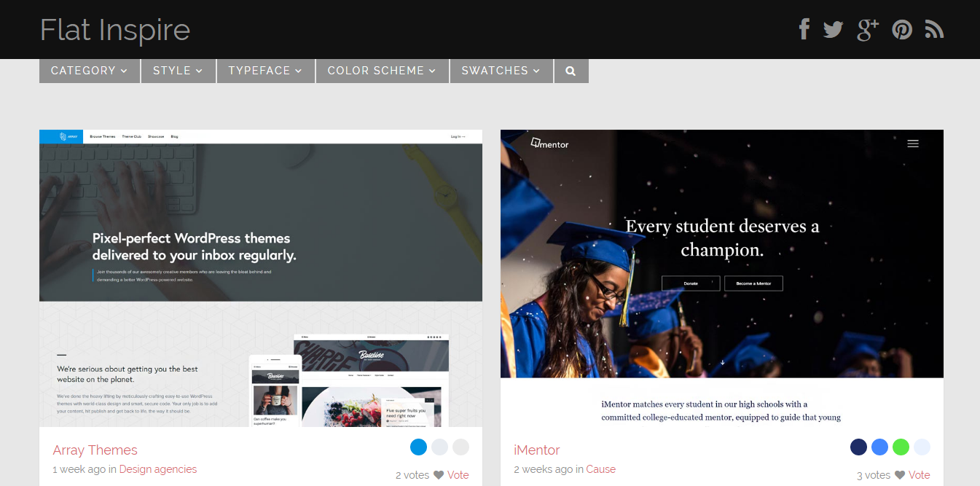Open the RSS feed icon
This screenshot has width=980, height=486.
point(934,30)
